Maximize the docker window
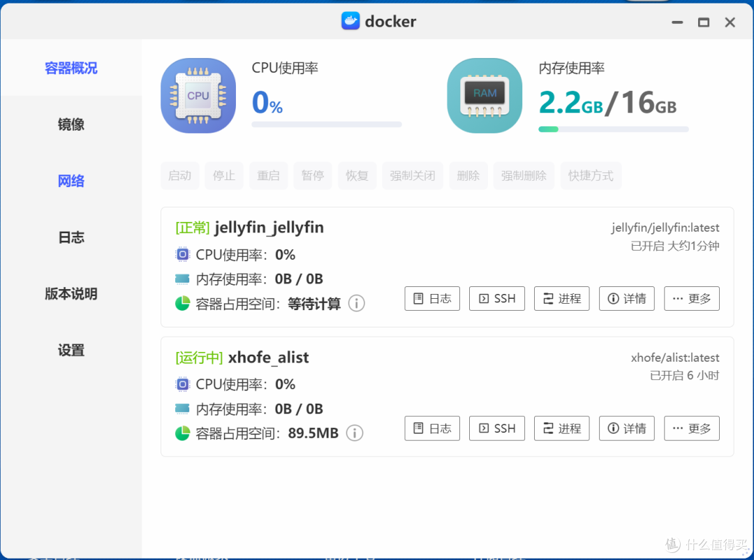 click(704, 22)
